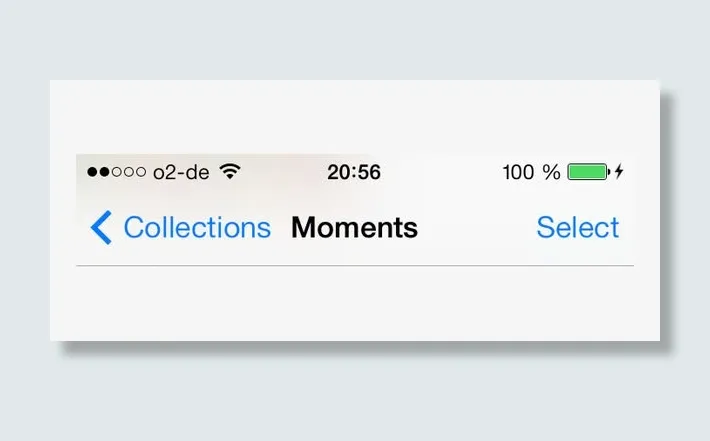The height and width of the screenshot is (441, 710).
Task: Tap the Select button
Action: 578,227
